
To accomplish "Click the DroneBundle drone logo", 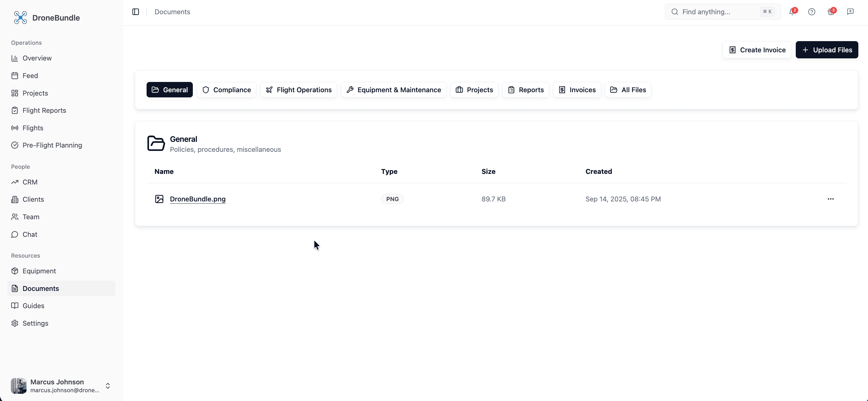I will tap(20, 18).
